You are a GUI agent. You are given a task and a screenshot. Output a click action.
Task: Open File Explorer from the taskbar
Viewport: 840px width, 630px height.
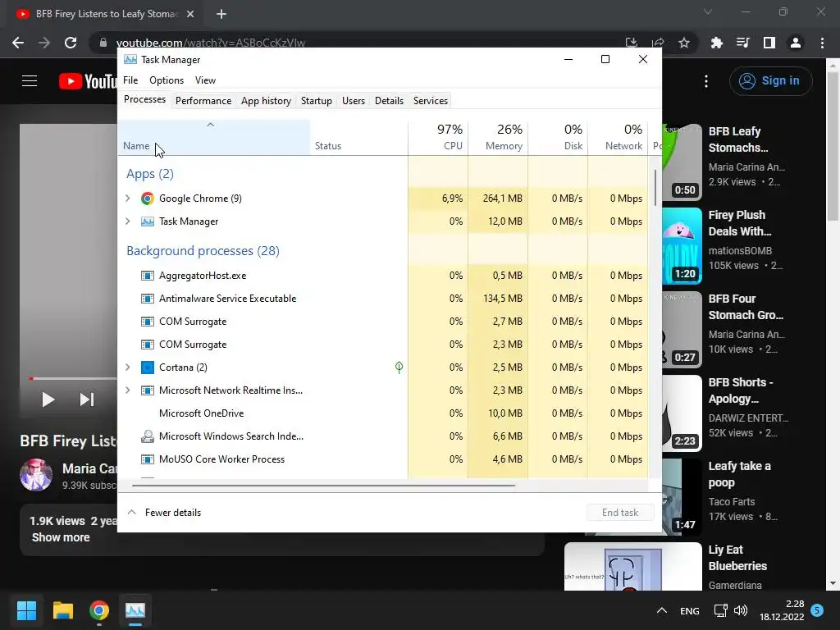[x=62, y=609]
